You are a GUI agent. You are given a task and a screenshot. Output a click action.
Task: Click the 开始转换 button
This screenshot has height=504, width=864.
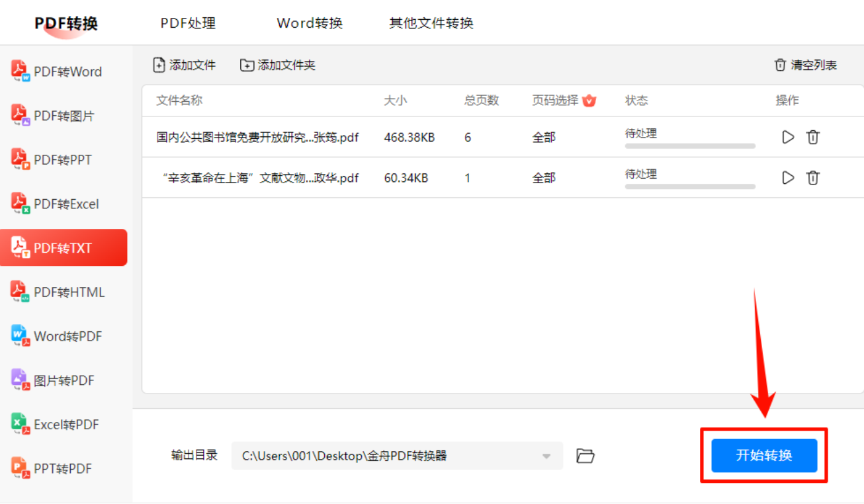point(764,456)
